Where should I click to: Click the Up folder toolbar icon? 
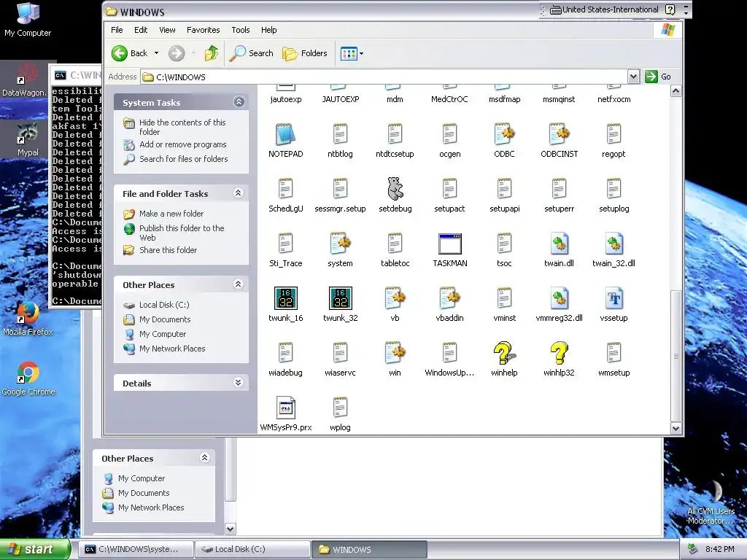pos(212,52)
